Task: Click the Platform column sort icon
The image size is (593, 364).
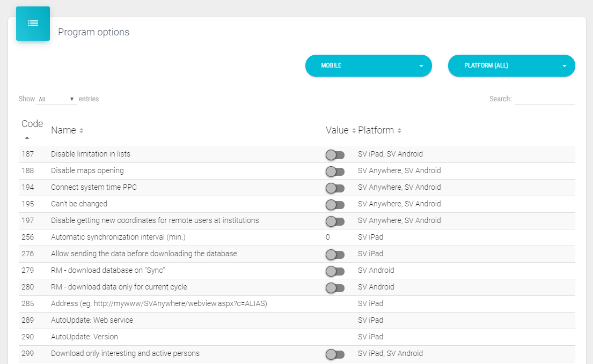Action: (399, 131)
